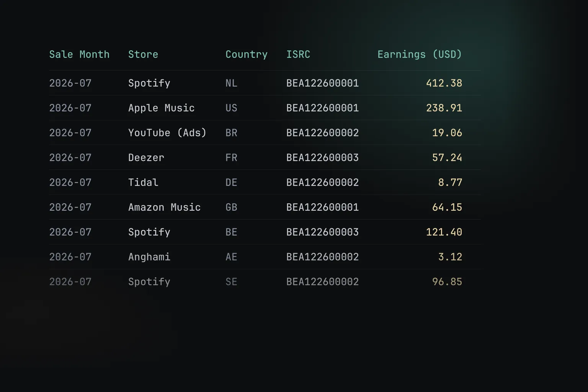
Task: Select the Tidal store cell
Action: tap(143, 183)
